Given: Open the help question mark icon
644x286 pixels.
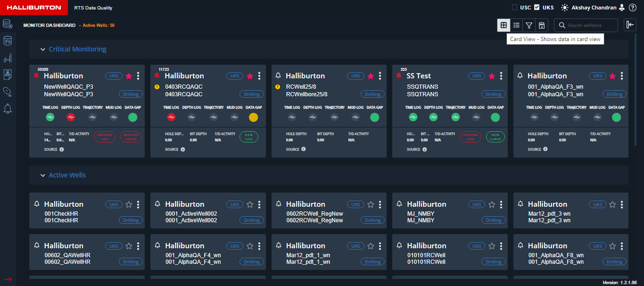Looking at the screenshot, I should [x=633, y=8].
